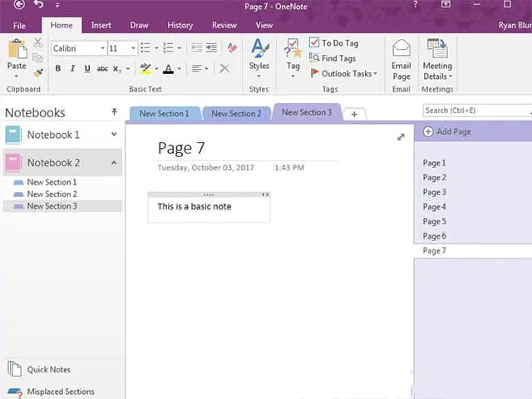
Task: Clear all formatting eraser icon
Action: [233, 48]
